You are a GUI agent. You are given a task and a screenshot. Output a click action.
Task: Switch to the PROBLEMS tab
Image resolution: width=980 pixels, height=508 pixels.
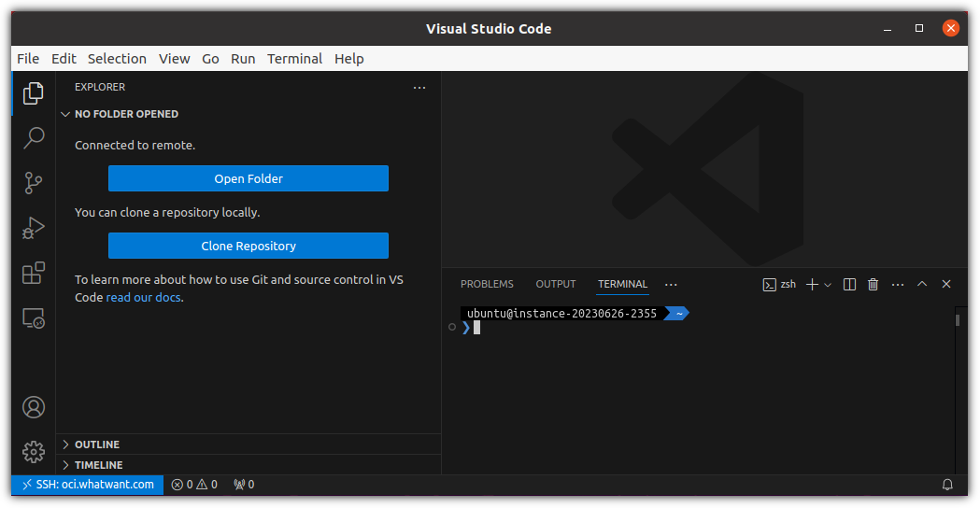click(x=487, y=284)
